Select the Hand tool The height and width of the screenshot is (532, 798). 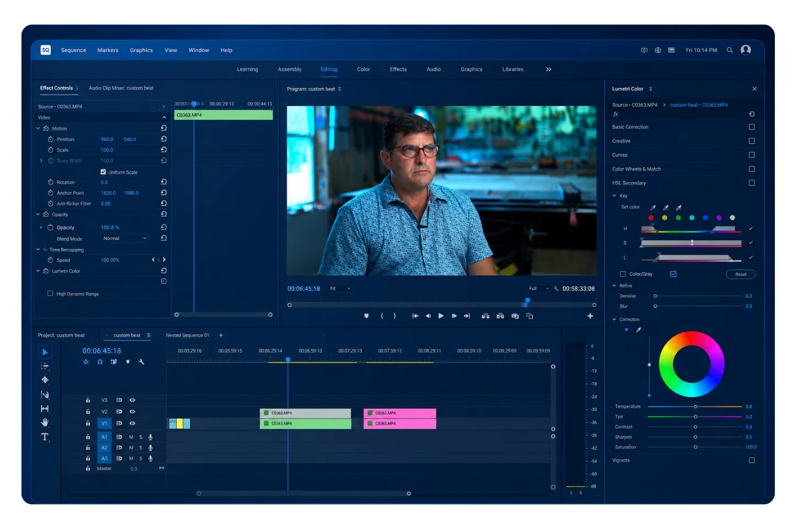point(45,422)
